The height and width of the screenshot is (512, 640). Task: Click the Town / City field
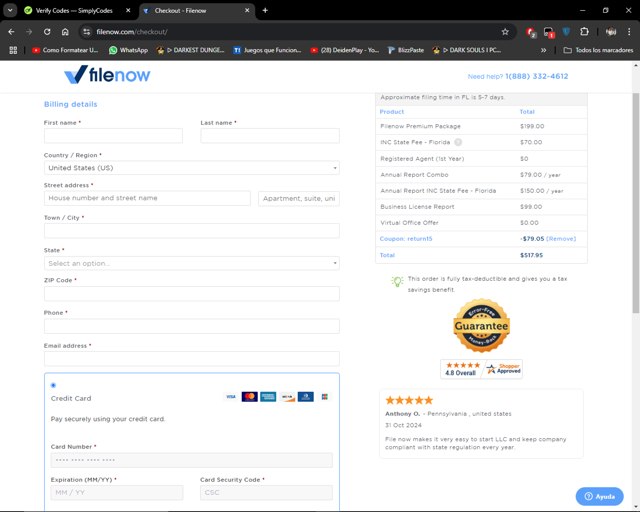(x=191, y=231)
